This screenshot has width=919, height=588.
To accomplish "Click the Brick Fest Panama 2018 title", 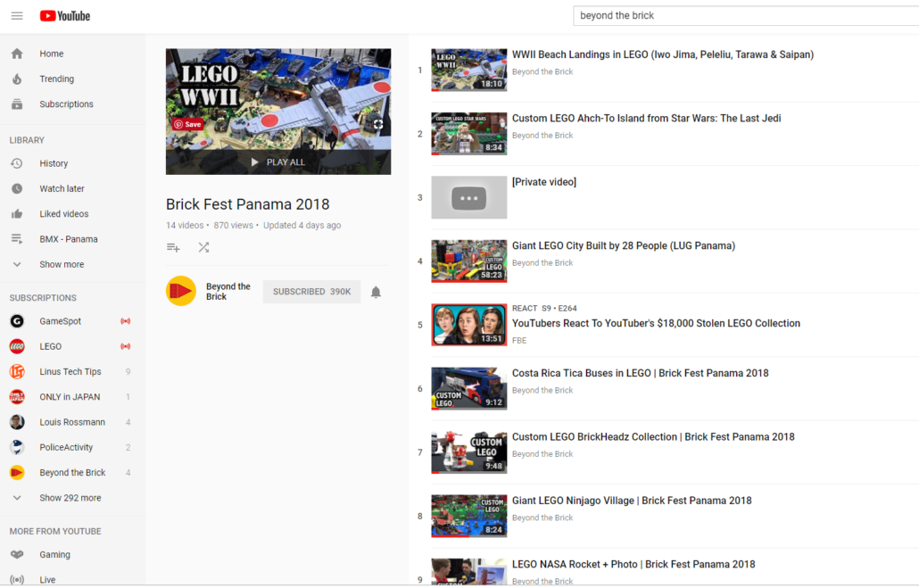I will click(x=247, y=204).
